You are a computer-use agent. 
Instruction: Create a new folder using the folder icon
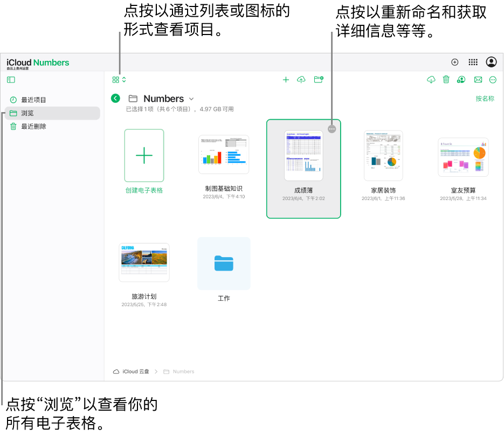(318, 79)
